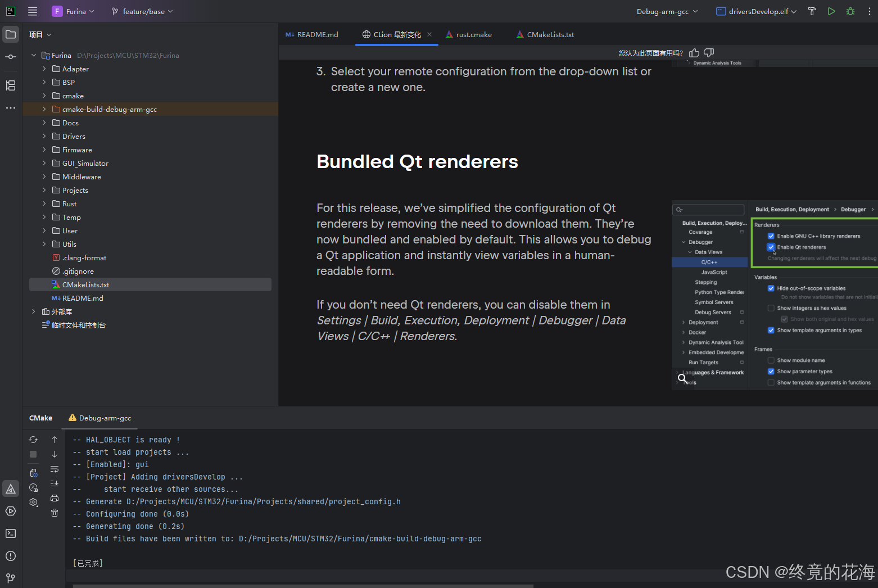The image size is (878, 588).
Task: Select the Debug-arm-gcc CMake output tab
Action: 99,418
